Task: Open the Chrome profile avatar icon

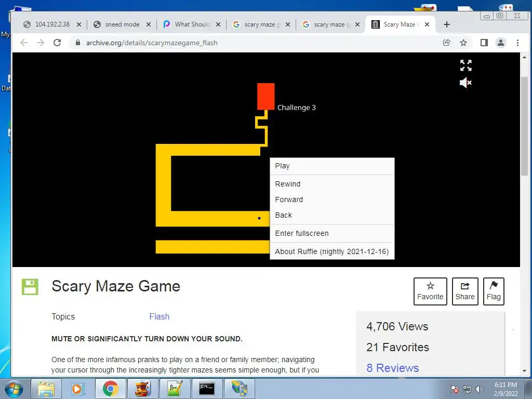Action: pyautogui.click(x=501, y=43)
